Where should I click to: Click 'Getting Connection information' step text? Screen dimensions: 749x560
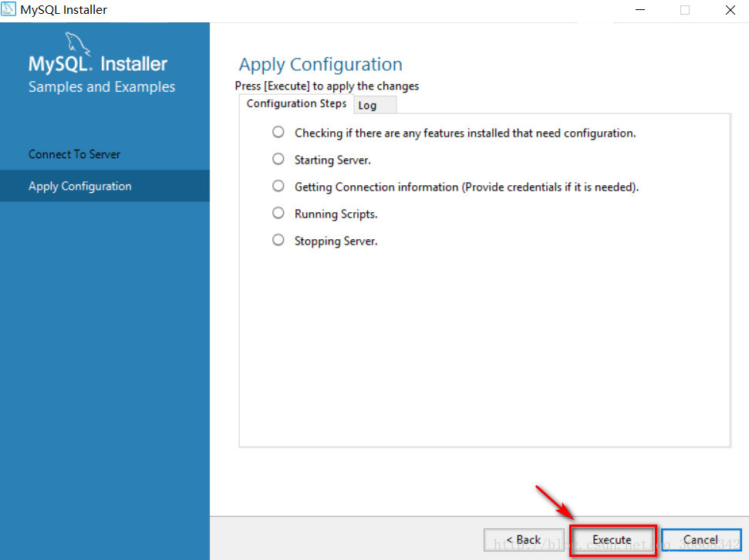[467, 187]
